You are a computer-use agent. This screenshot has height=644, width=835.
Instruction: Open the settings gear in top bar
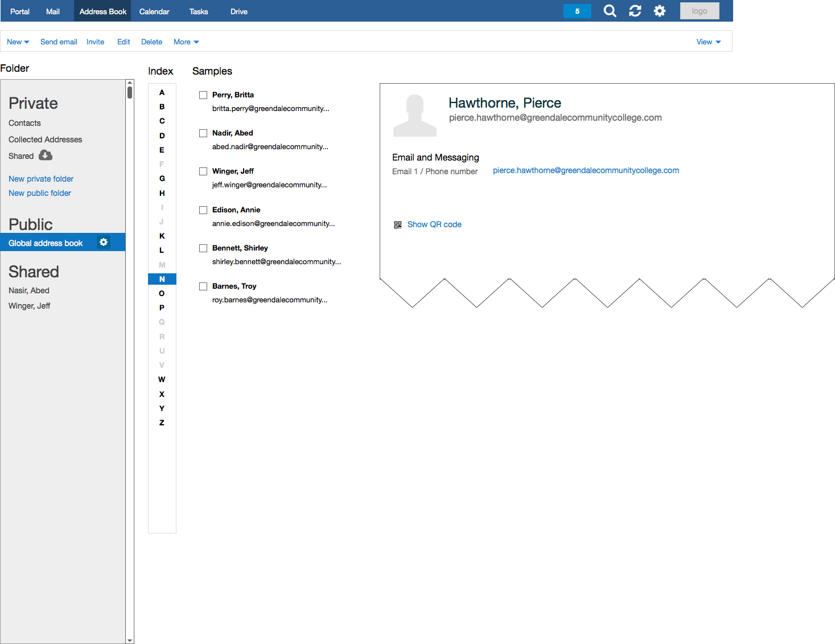click(660, 11)
